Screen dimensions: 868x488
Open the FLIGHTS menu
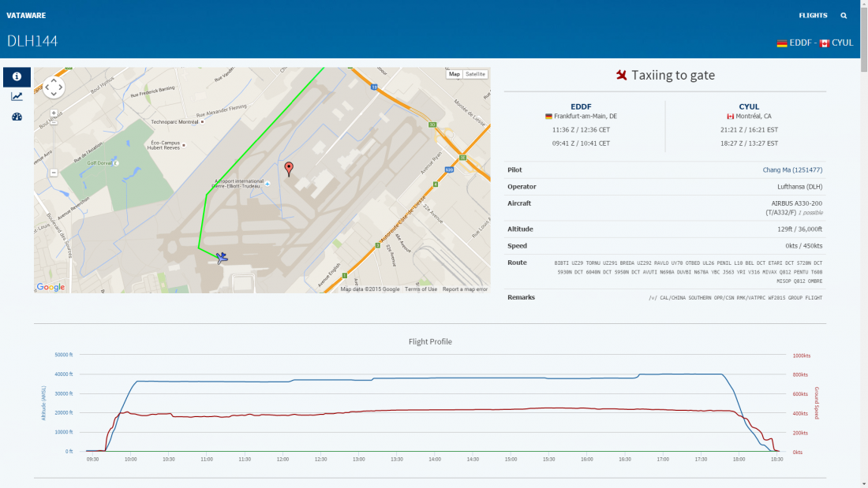click(813, 16)
